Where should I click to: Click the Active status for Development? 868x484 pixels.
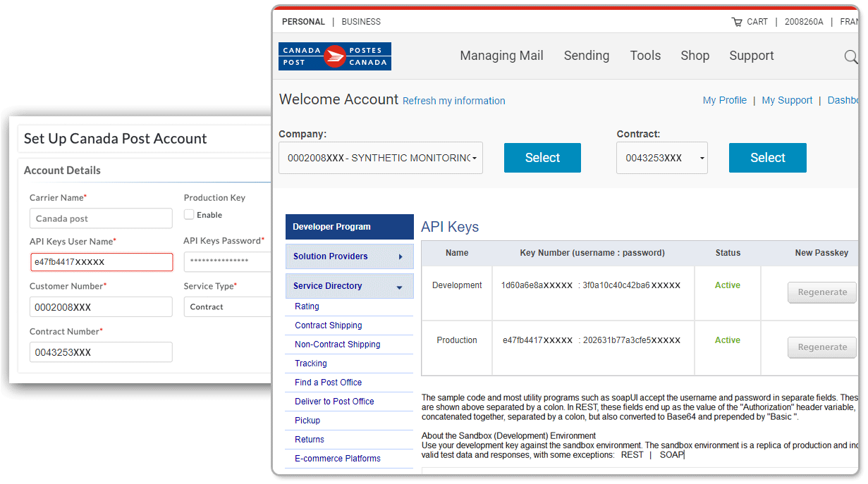click(x=728, y=285)
